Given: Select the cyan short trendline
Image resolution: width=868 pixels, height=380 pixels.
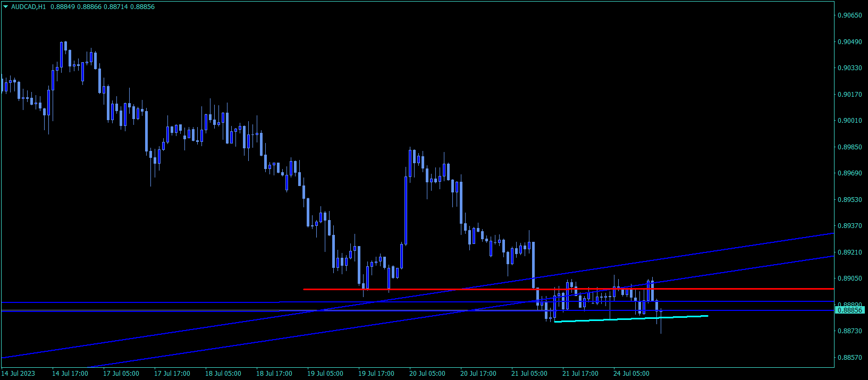Looking at the screenshot, I should tap(631, 318).
